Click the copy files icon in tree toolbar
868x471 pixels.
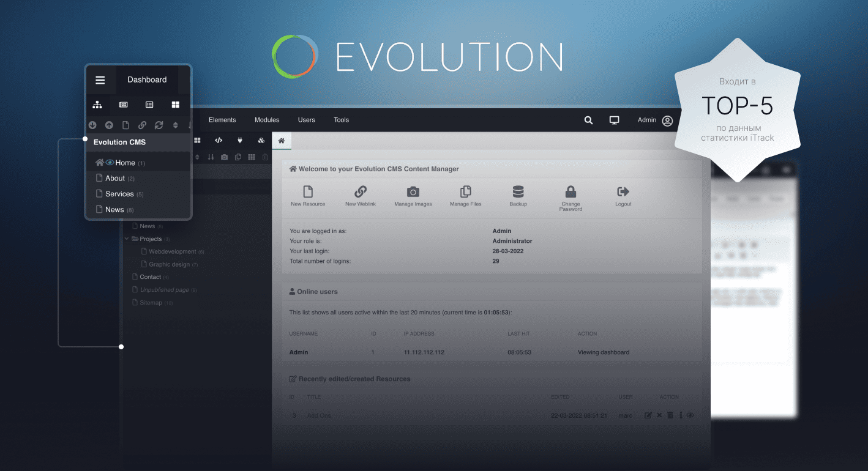(x=238, y=157)
